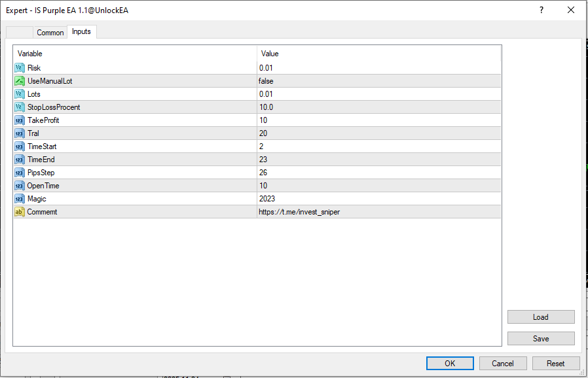This screenshot has height=378, width=588.
Task: Load input settings from file
Action: click(x=541, y=317)
